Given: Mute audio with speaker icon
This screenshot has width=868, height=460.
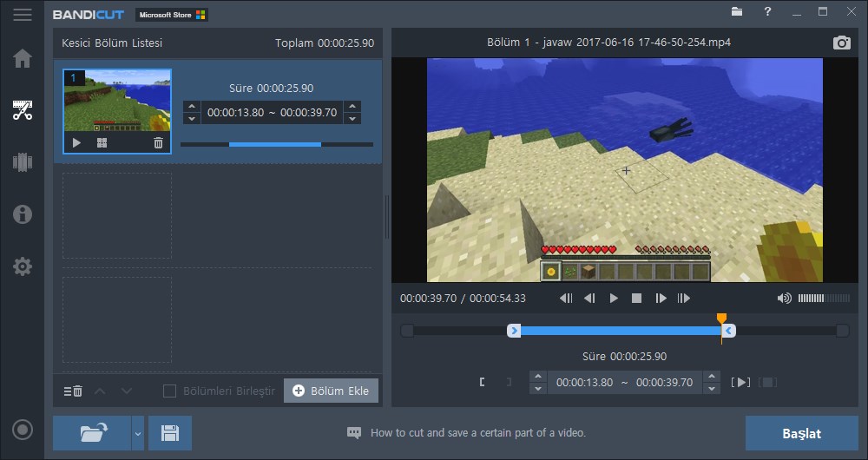Looking at the screenshot, I should [784, 299].
